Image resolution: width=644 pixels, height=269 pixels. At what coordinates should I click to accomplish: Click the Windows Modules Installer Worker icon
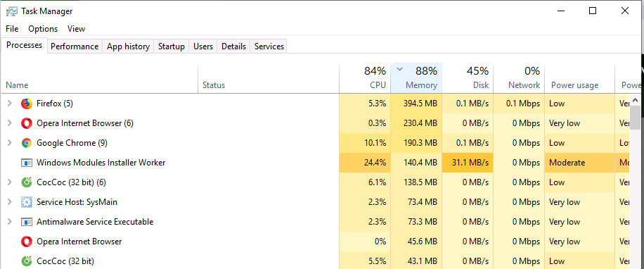pyautogui.click(x=26, y=163)
